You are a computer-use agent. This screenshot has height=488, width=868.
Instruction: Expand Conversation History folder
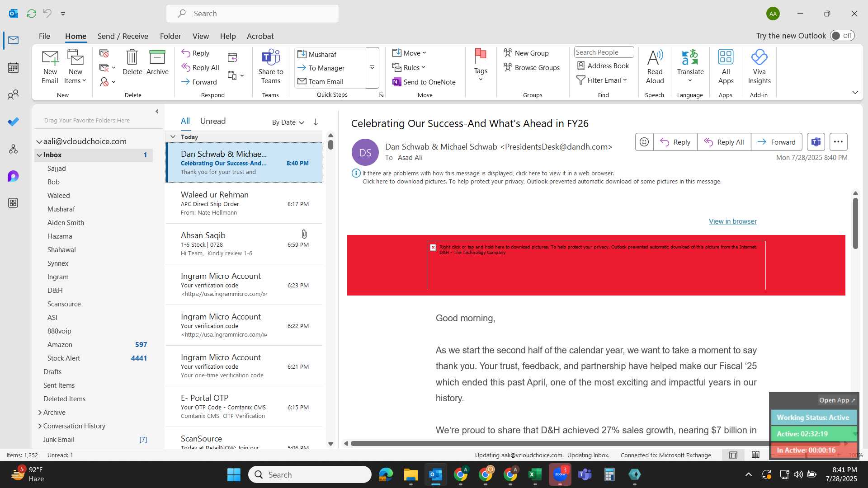click(x=40, y=426)
